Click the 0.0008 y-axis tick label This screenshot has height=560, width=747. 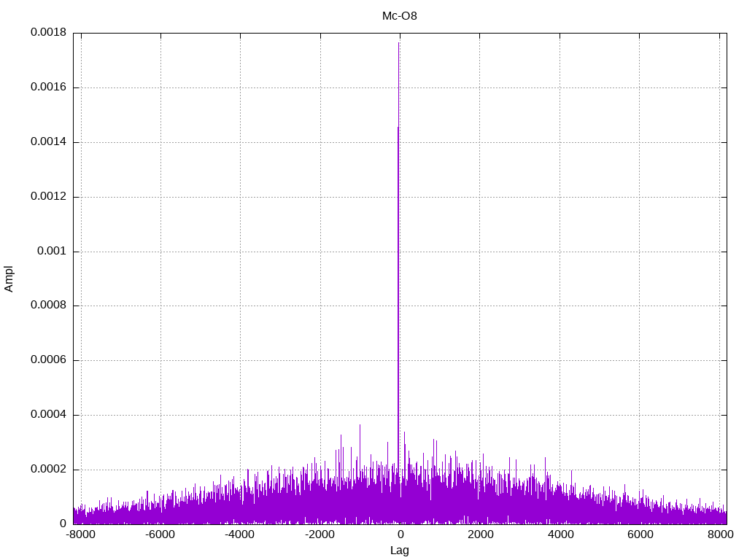point(48,306)
